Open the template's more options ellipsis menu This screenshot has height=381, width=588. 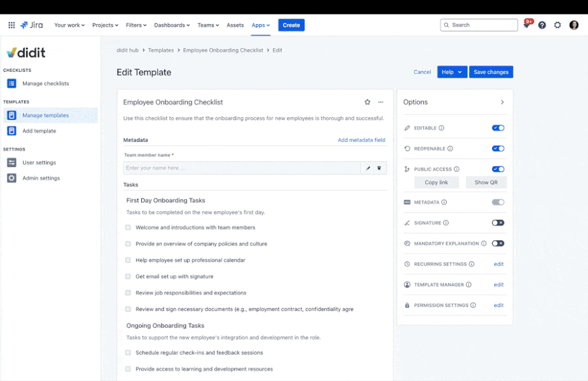(x=380, y=102)
